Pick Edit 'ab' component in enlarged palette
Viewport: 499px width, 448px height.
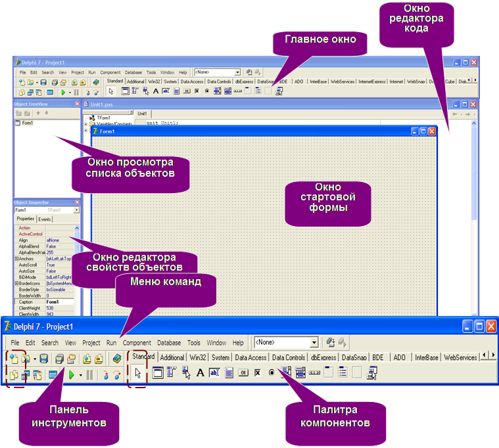(x=214, y=372)
